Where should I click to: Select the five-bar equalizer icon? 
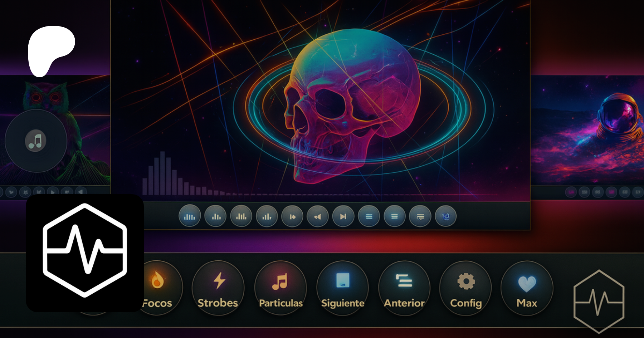pyautogui.click(x=190, y=216)
